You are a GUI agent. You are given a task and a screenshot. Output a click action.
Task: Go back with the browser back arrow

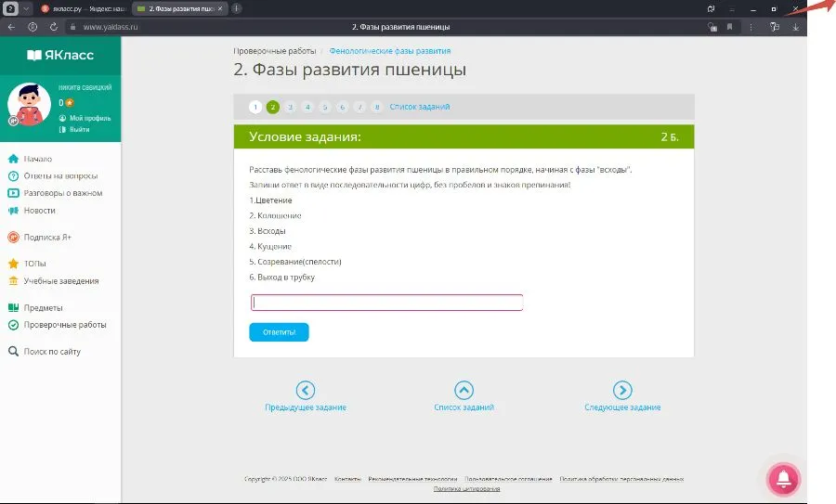pos(12,27)
